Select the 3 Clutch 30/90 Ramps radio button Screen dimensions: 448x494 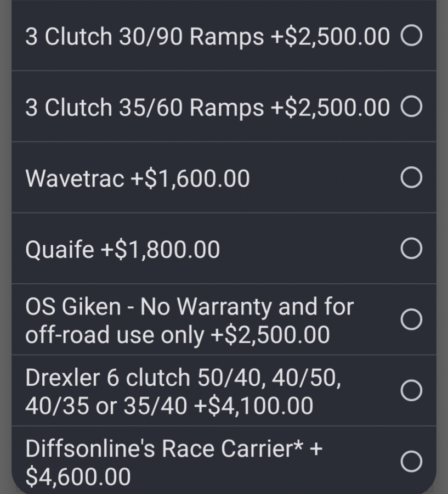411,36
